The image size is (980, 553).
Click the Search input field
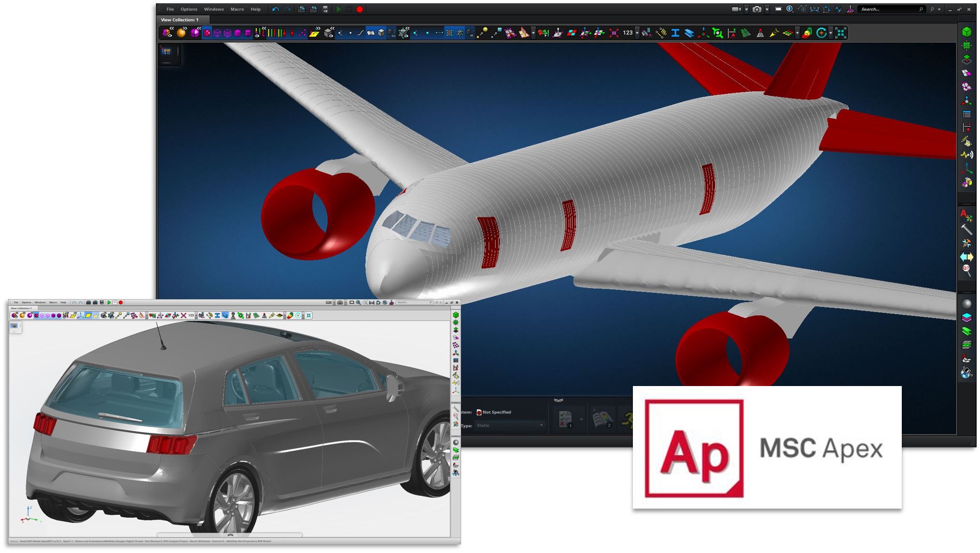pyautogui.click(x=887, y=9)
